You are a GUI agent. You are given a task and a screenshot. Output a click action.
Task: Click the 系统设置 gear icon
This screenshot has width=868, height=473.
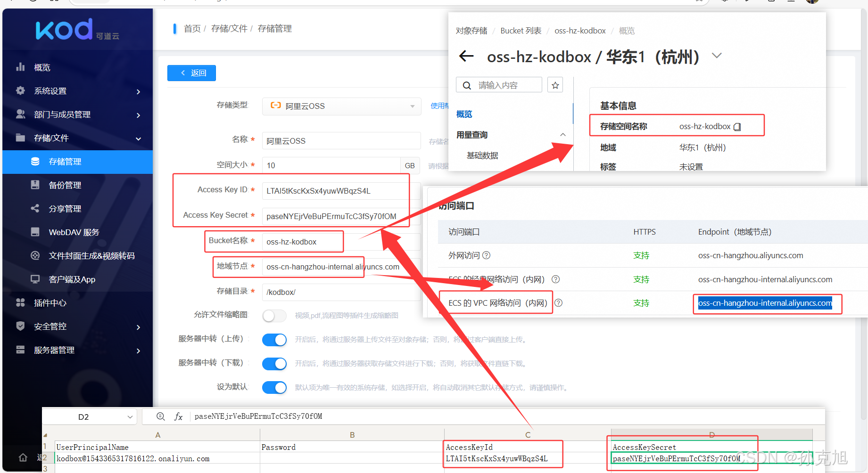tap(20, 90)
